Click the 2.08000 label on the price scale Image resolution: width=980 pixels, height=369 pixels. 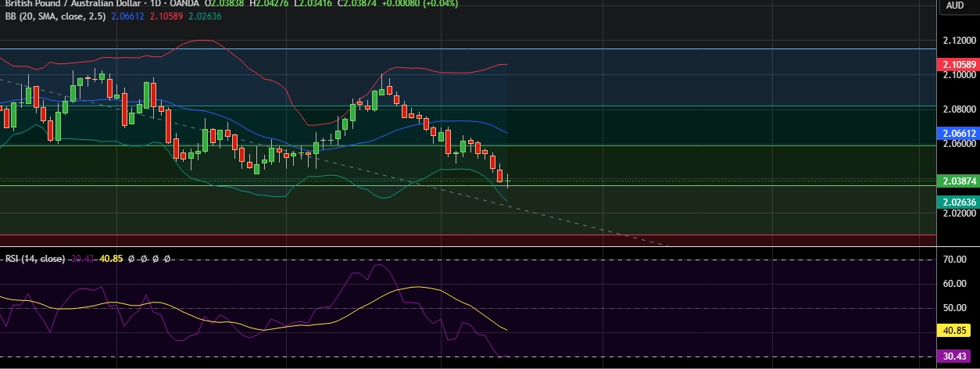[x=959, y=109]
